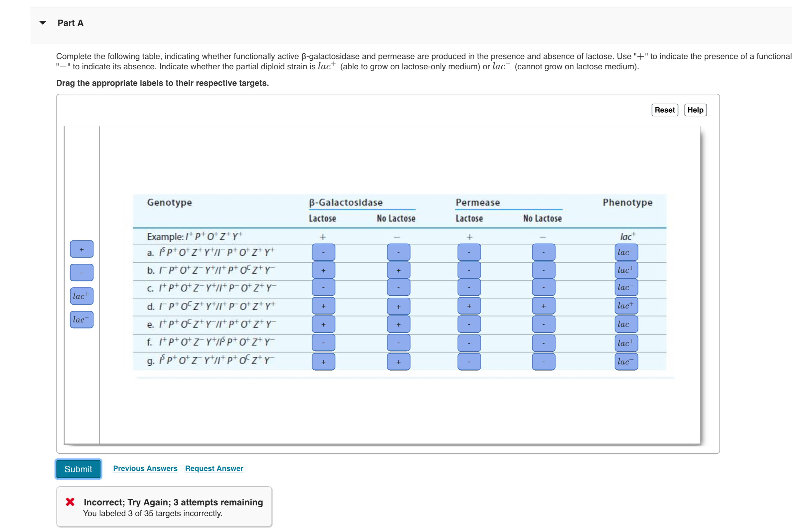Viewport: 792px width, 532px height.
Task: Click row c Phenotype lac− tile
Action: point(626,287)
